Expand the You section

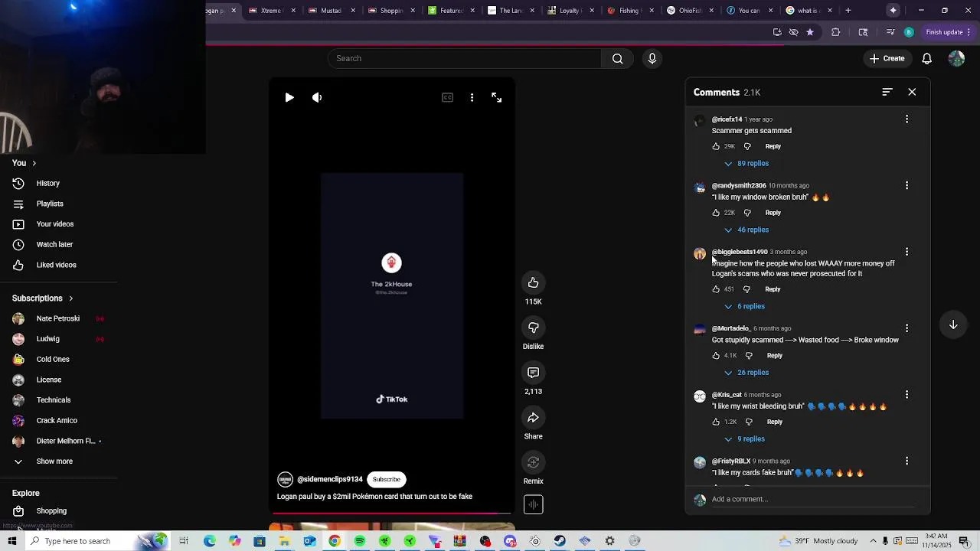click(24, 163)
